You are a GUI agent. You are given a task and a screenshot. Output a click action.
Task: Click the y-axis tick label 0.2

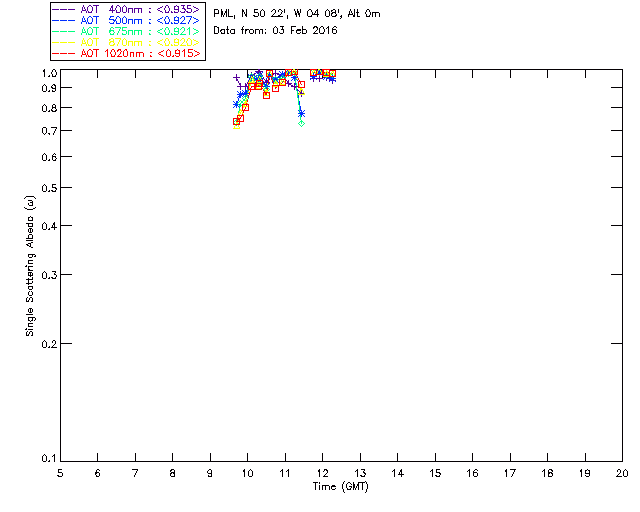(46, 343)
